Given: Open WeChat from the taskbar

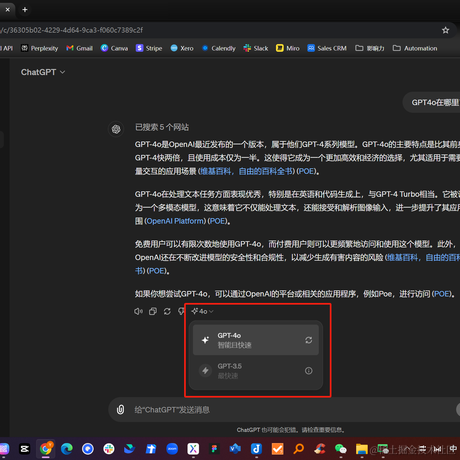Looking at the screenshot, I should click(x=341, y=449).
